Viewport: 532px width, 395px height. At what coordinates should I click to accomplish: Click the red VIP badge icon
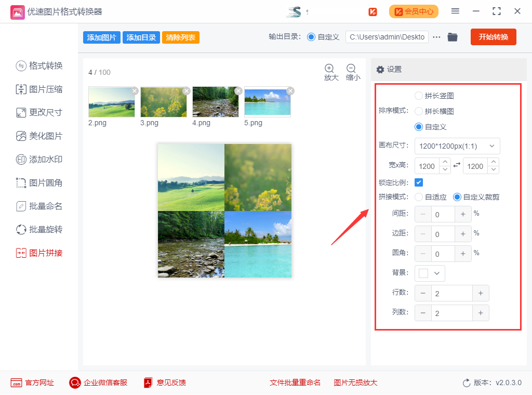[373, 12]
